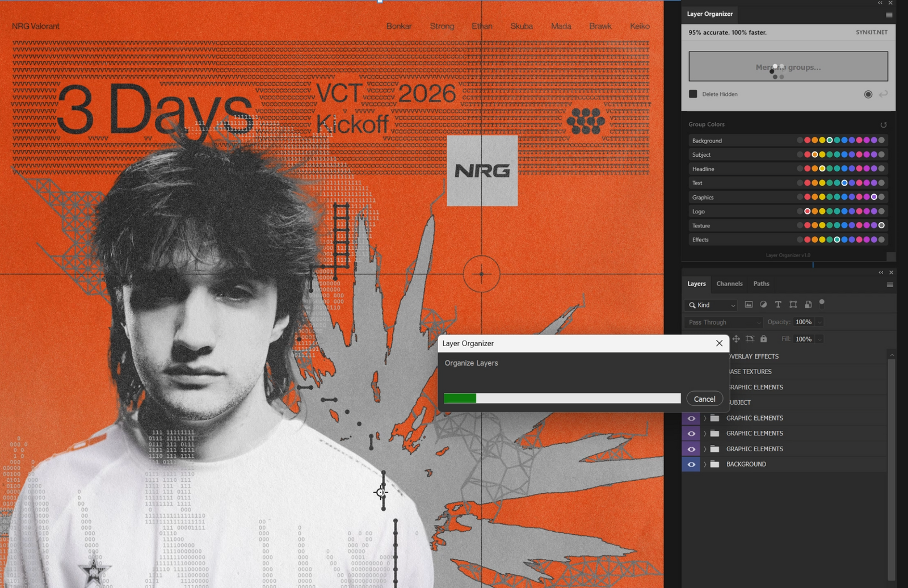Switch to the Paths tab
The image size is (908, 588).
(x=761, y=284)
